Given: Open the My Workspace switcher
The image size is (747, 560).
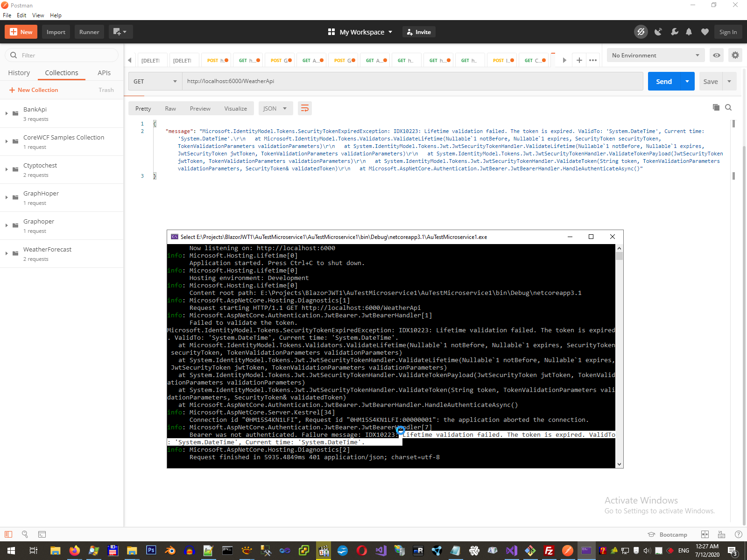Looking at the screenshot, I should pyautogui.click(x=360, y=32).
